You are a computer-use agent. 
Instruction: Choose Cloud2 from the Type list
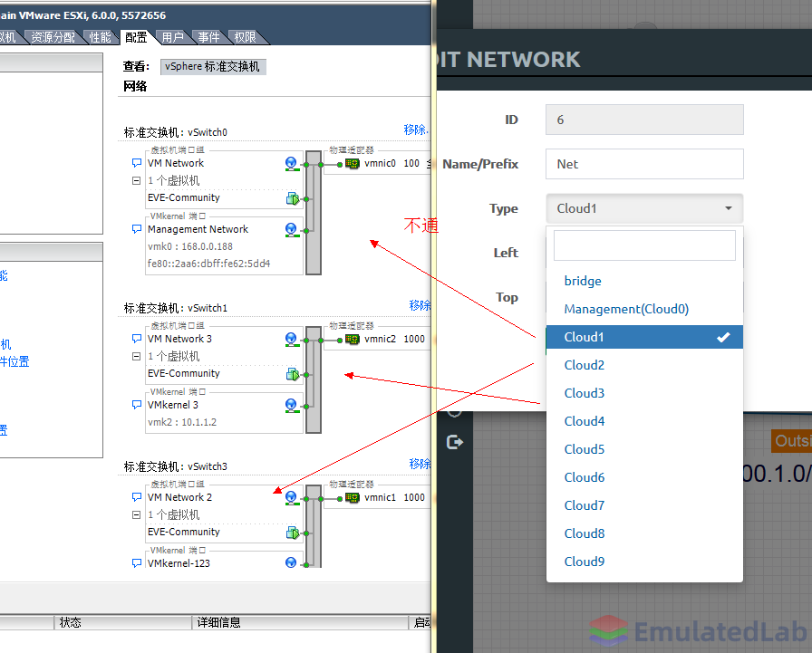click(x=644, y=365)
